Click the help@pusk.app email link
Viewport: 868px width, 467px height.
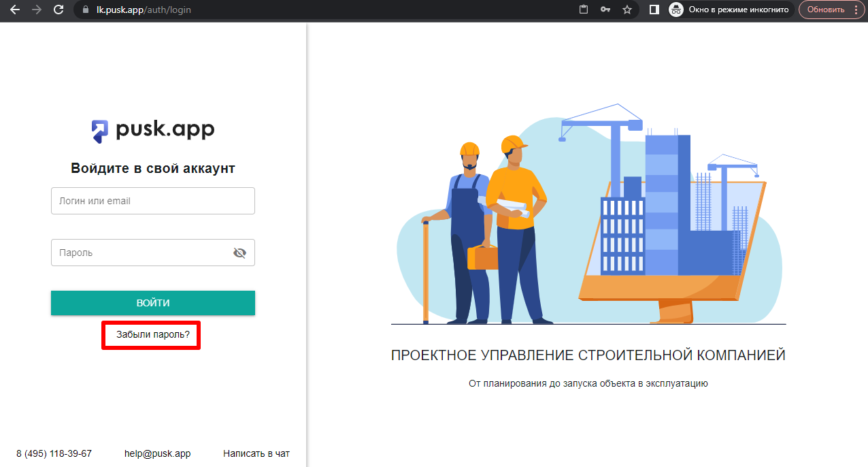click(157, 453)
